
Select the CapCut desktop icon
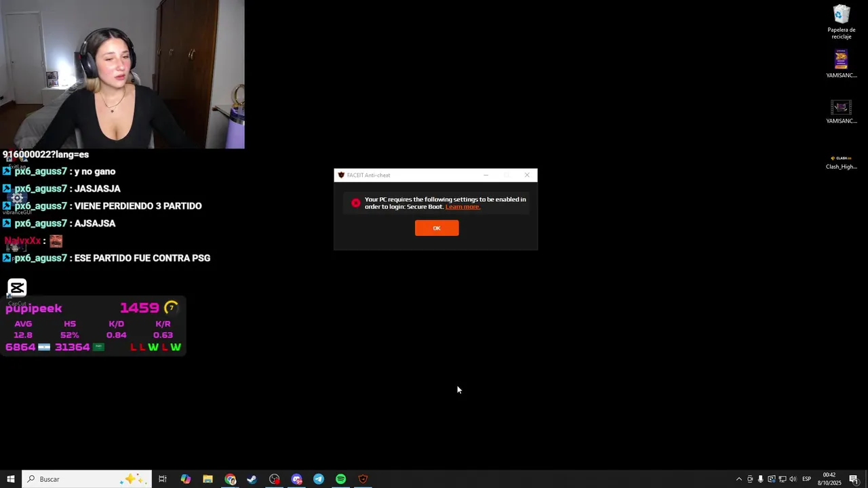coord(17,291)
